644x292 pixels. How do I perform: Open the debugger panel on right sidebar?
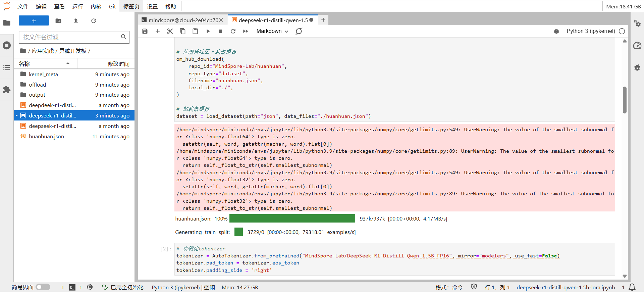[637, 67]
